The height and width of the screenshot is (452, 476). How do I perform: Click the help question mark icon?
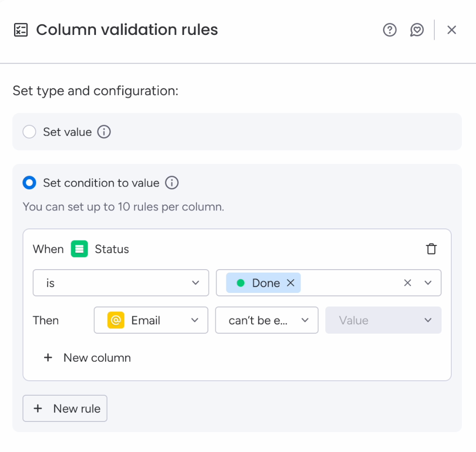click(390, 30)
